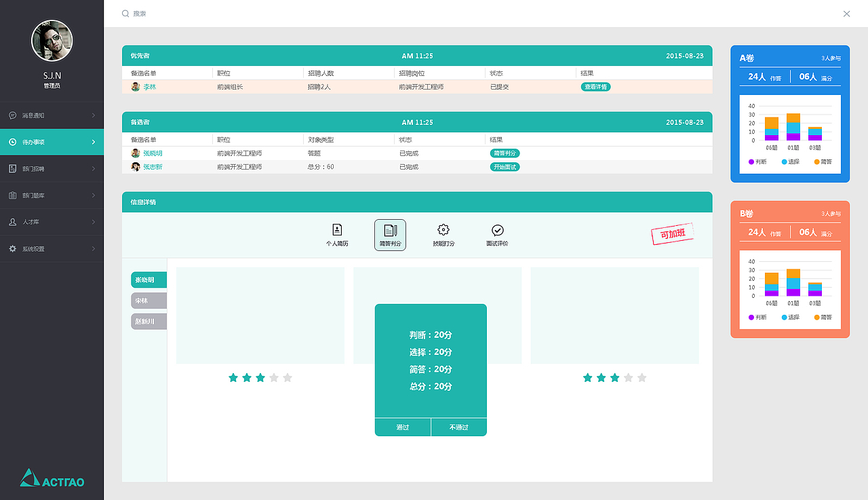Click the 系统设置 gear icon
Viewport: 868px width, 500px height.
click(x=13, y=249)
